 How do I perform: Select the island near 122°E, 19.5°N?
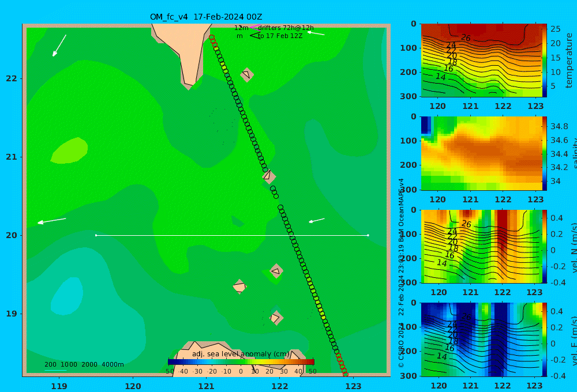click(276, 272)
